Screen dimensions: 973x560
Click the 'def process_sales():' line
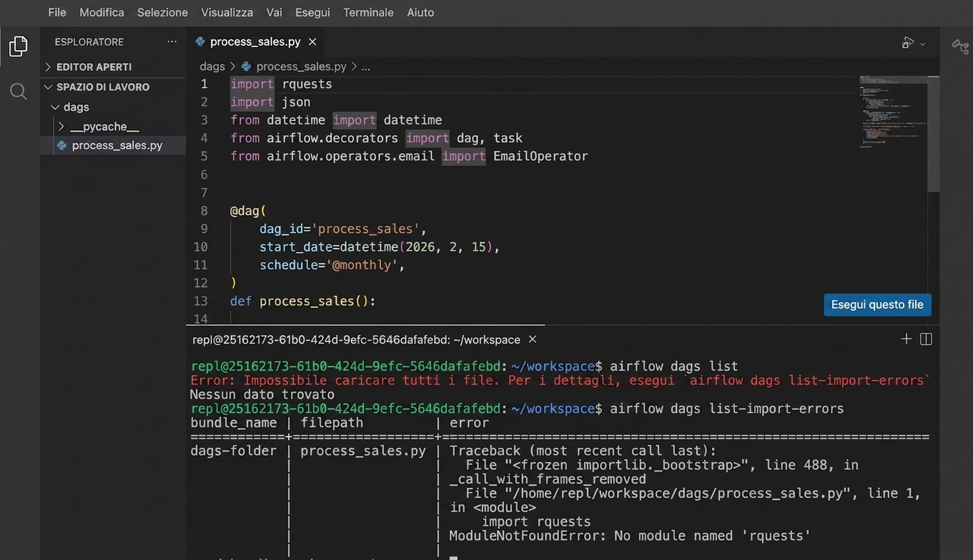303,301
